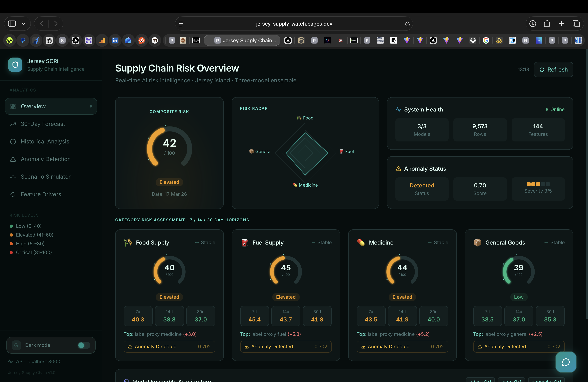The width and height of the screenshot is (588, 382).
Task: Open the chat bubble in bottom right corner
Action: tap(566, 362)
